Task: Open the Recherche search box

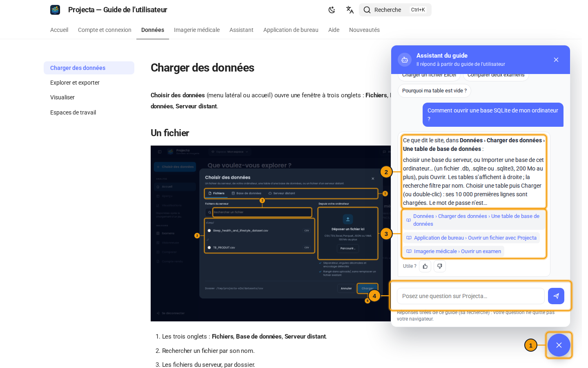Action: pyautogui.click(x=395, y=10)
